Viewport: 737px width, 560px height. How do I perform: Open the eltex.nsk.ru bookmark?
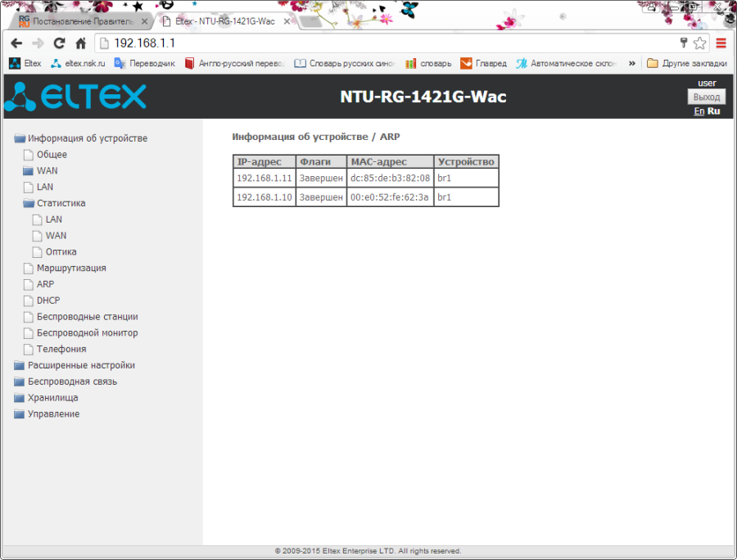[78, 63]
